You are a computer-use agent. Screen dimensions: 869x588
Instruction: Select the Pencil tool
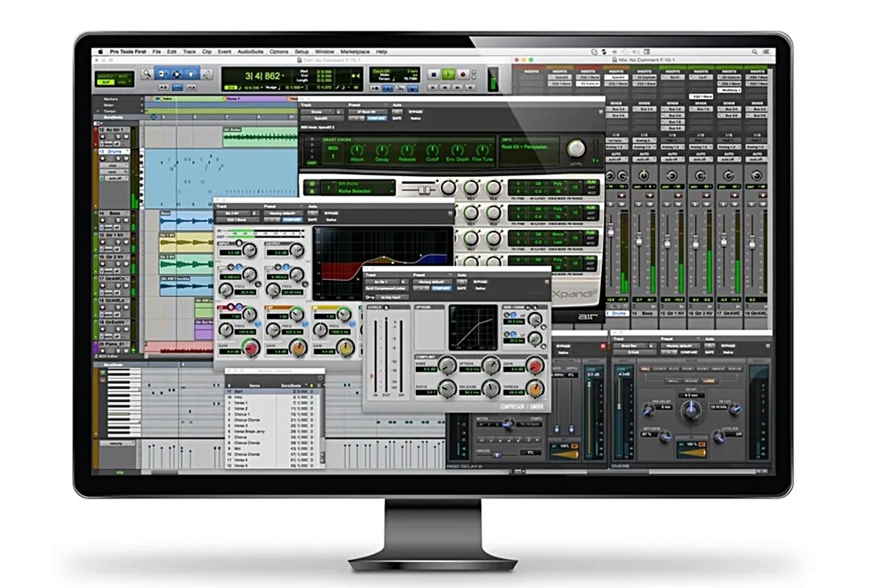[x=206, y=73]
